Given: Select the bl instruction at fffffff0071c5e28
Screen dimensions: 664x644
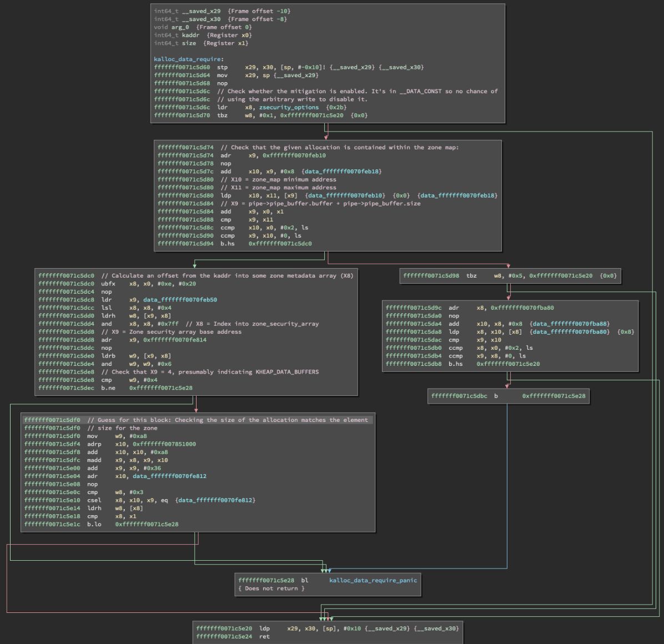Looking at the screenshot, I should coord(328,581).
